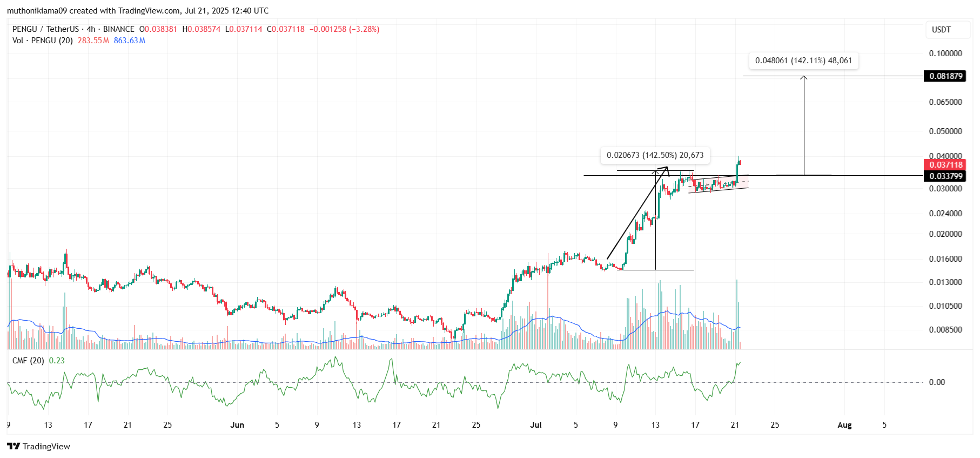The image size is (980, 458).
Task: Click the 4h timeframe label in header
Action: click(91, 29)
